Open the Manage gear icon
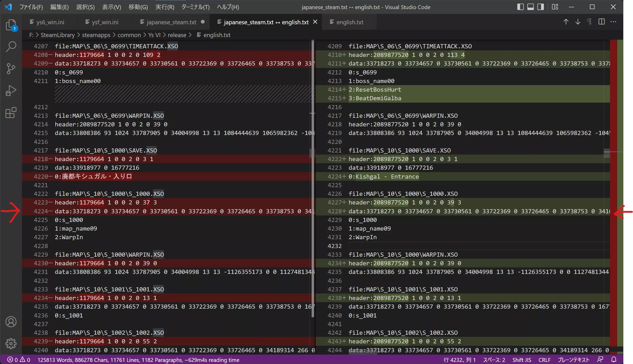Image resolution: width=633 pixels, height=364 pixels. pyautogui.click(x=11, y=343)
